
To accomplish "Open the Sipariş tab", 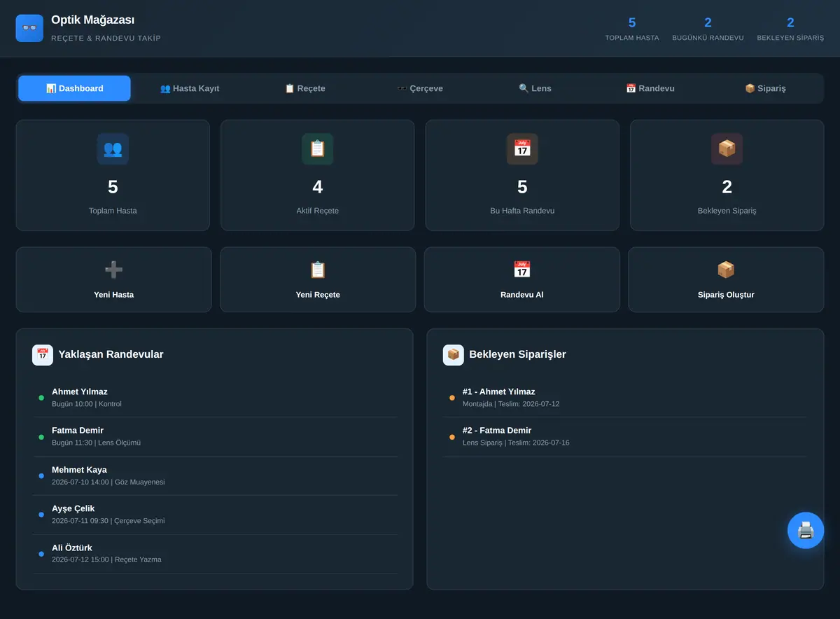I will pyautogui.click(x=765, y=88).
